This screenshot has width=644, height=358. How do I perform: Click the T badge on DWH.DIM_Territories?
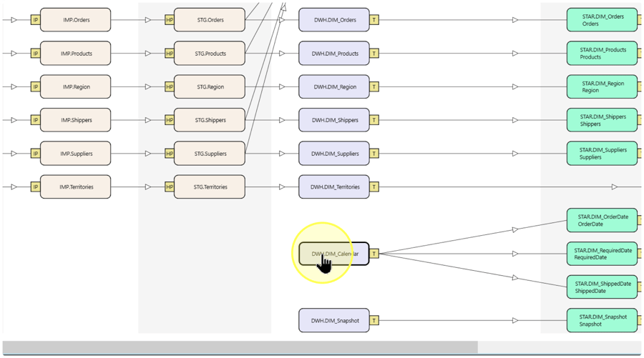374,187
